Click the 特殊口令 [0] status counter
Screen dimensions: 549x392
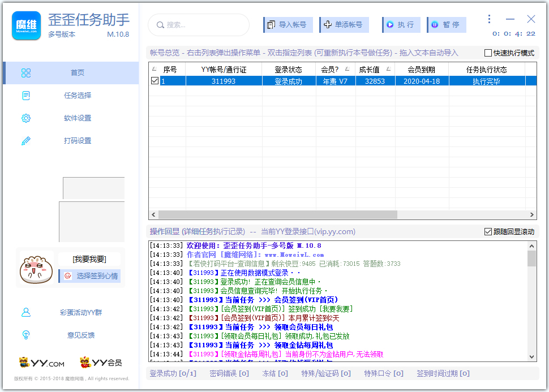tap(384, 373)
